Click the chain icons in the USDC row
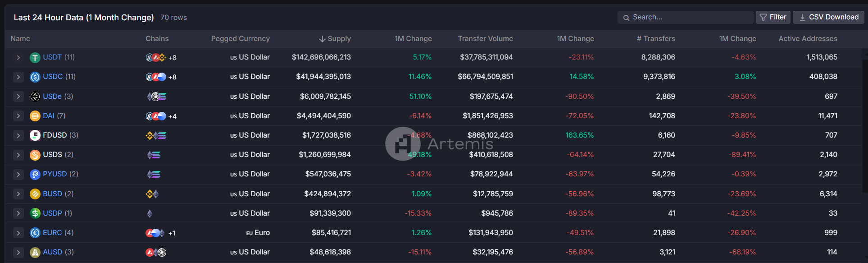This screenshot has height=263, width=868. 156,77
